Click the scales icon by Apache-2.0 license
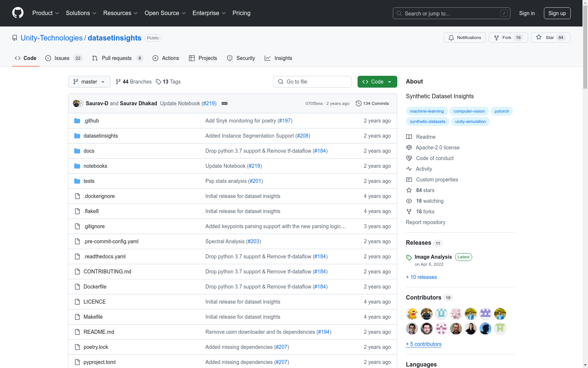 pyautogui.click(x=409, y=148)
